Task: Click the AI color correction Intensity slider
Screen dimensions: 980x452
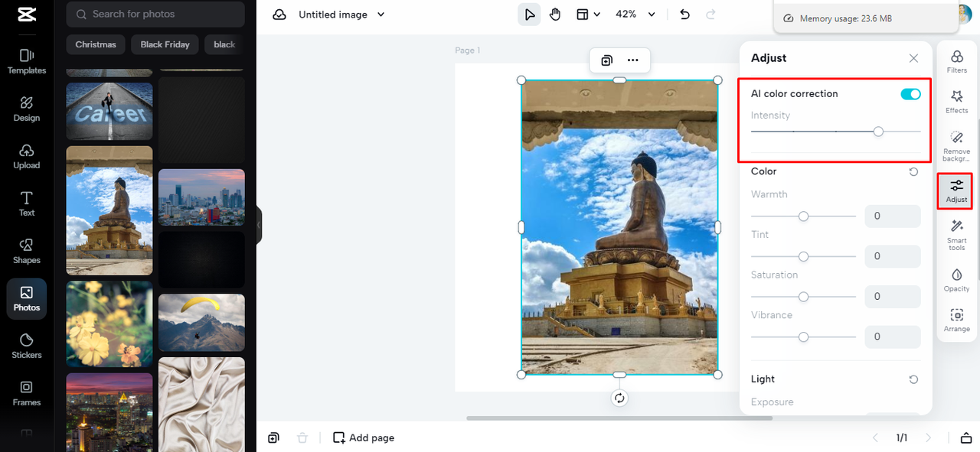Action: tap(836, 132)
